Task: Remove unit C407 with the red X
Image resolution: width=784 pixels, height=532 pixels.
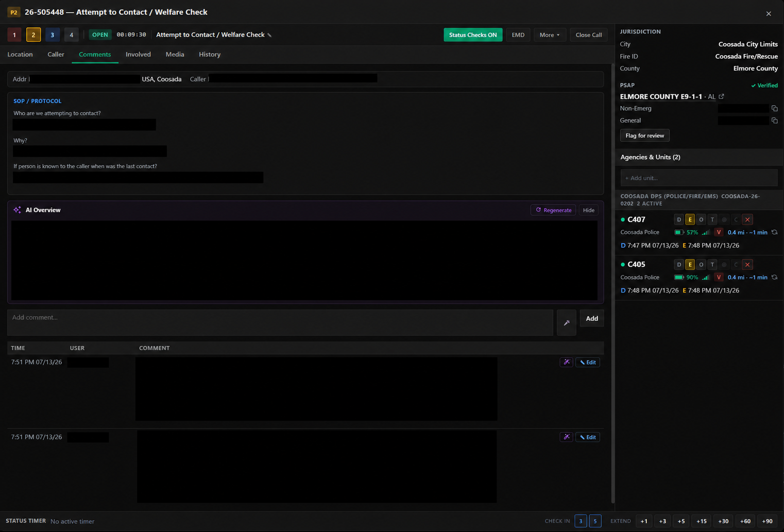Action: coord(747,219)
